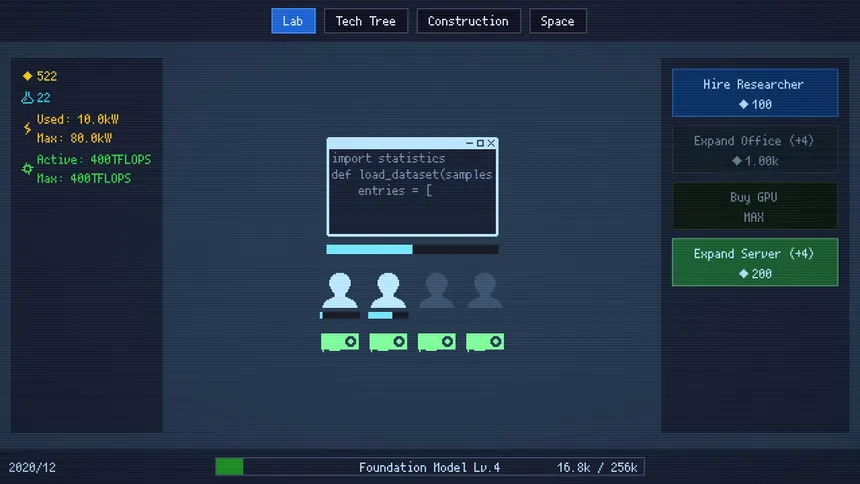Click the Expand Office (+4) button
Screen dimensions: 860x484
(x=755, y=150)
